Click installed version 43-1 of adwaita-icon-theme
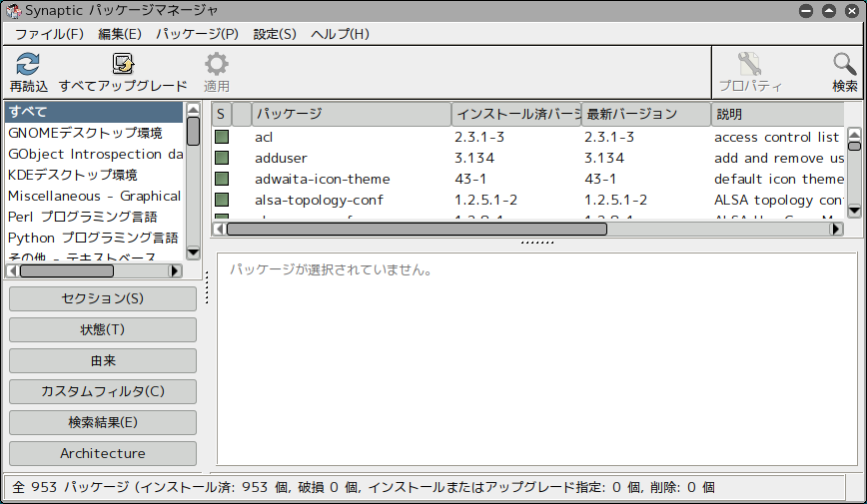This screenshot has height=504, width=867. tap(470, 179)
